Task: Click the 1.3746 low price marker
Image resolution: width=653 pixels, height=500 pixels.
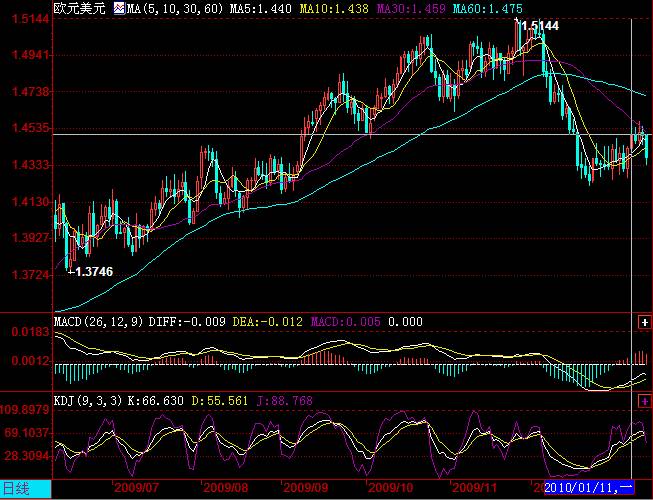Action: coord(94,272)
